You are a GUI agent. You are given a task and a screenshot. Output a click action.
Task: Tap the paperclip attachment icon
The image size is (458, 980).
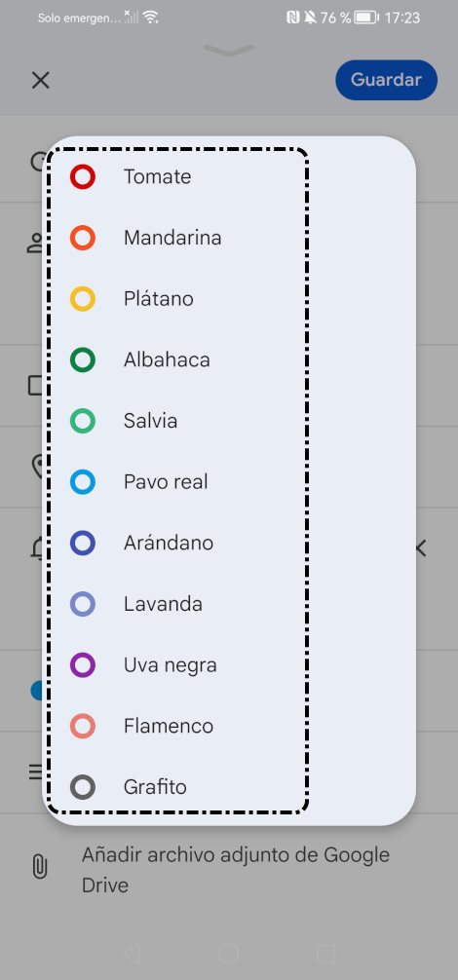[x=39, y=869]
